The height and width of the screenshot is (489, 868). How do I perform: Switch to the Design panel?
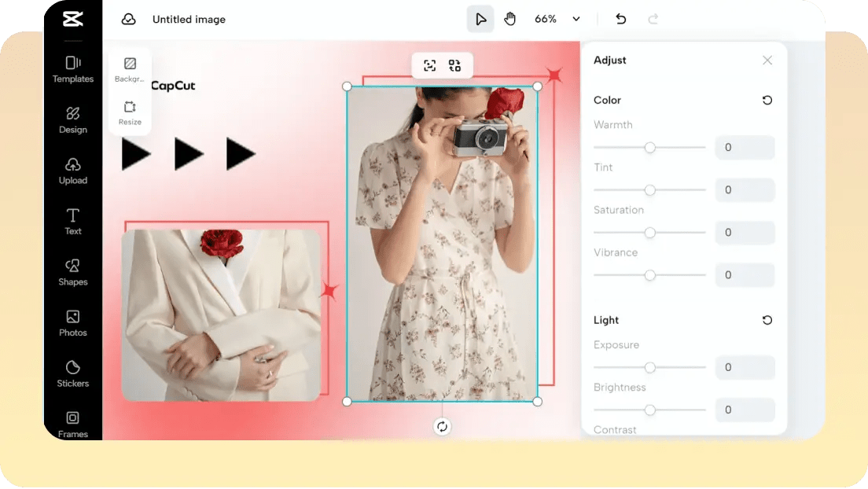pyautogui.click(x=72, y=119)
